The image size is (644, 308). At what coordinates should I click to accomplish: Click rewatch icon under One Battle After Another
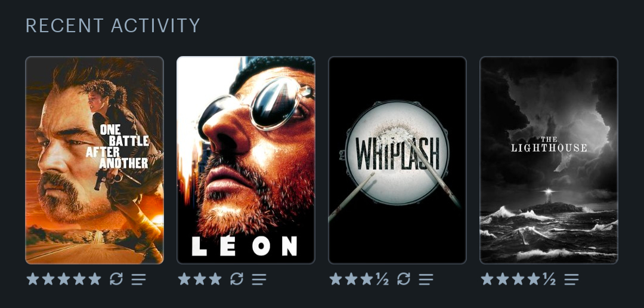[116, 279]
